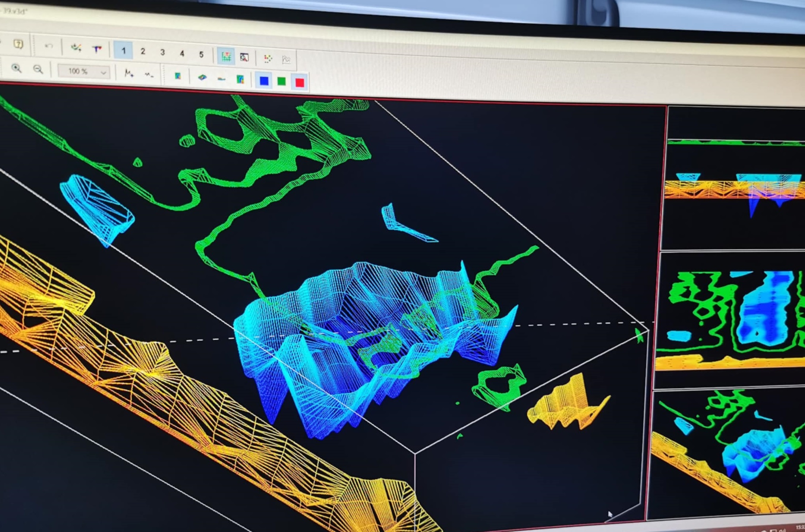Switch to view number 2
This screenshot has width=805, height=532.
143,51
